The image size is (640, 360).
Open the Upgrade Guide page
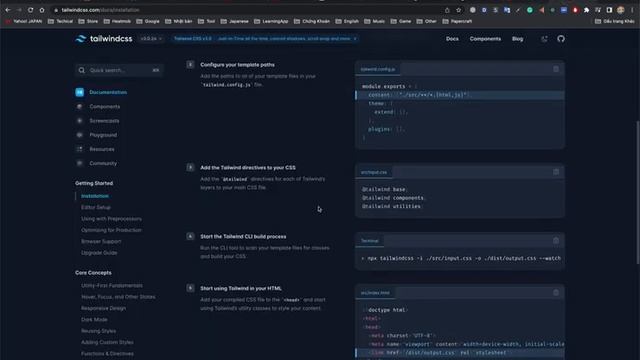click(99, 253)
